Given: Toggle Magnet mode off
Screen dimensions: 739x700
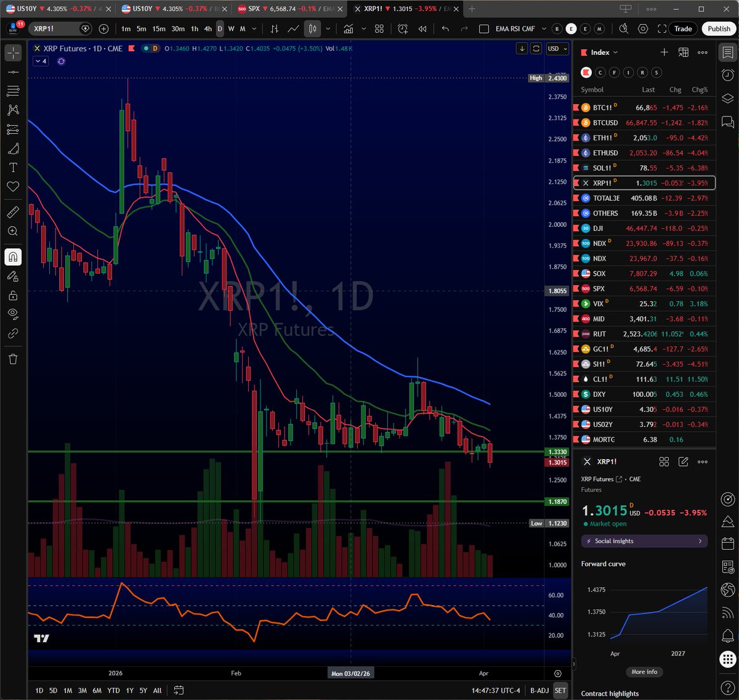Looking at the screenshot, I should pyautogui.click(x=13, y=257).
